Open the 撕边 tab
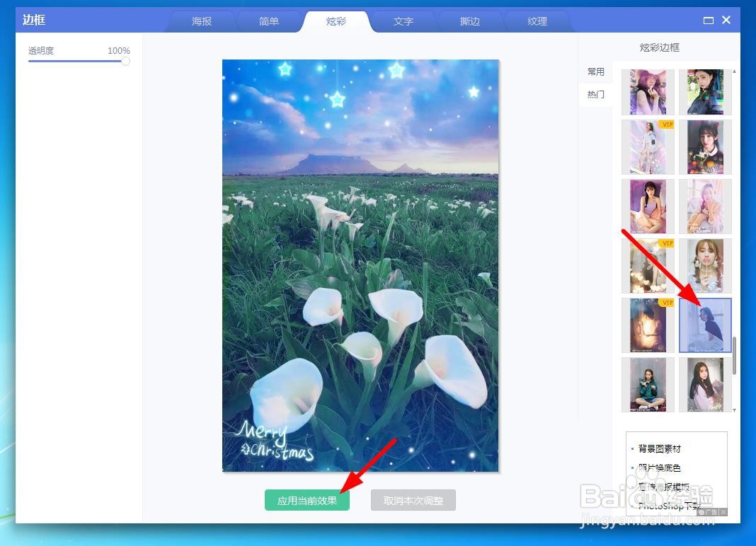Screen dimensions: 756x546 click(x=470, y=21)
